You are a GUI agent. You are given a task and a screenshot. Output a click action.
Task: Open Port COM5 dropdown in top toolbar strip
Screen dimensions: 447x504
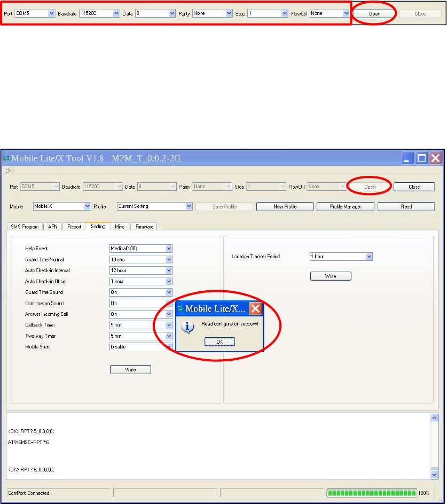(x=35, y=13)
